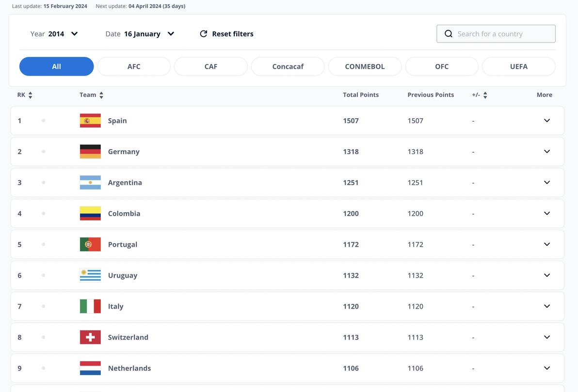Click Spain's total points 1507
Viewport: 578px width, 392px height.
click(351, 121)
